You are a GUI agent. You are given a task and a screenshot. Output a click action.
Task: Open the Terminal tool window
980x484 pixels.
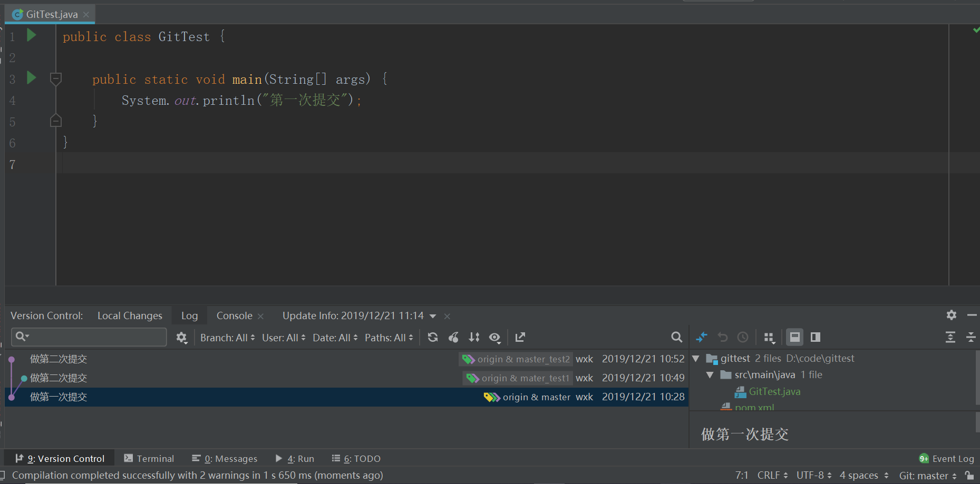(x=149, y=459)
